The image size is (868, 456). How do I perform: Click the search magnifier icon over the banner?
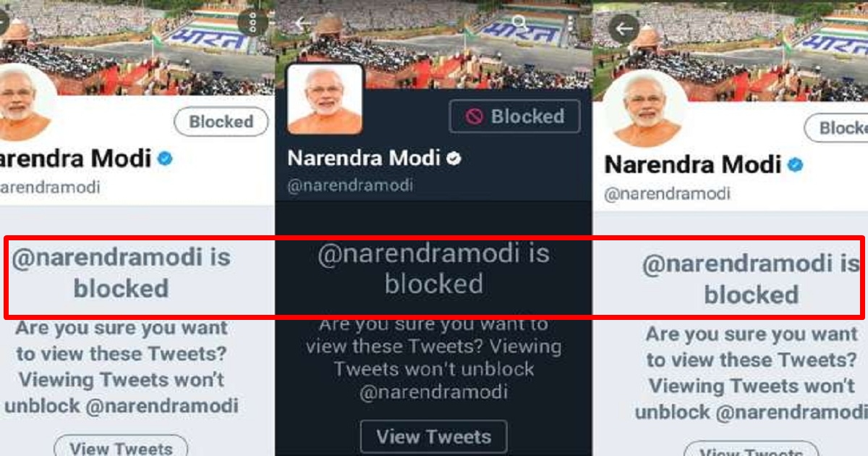click(519, 22)
